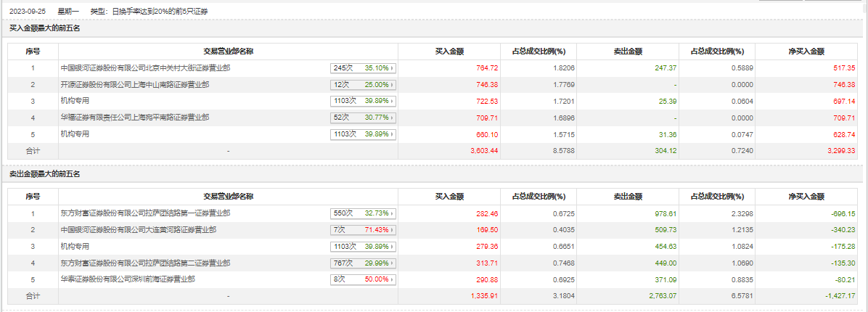Open 开源证券上海中山南路证券营业部 link
The width and height of the screenshot is (868, 312).
click(136, 84)
